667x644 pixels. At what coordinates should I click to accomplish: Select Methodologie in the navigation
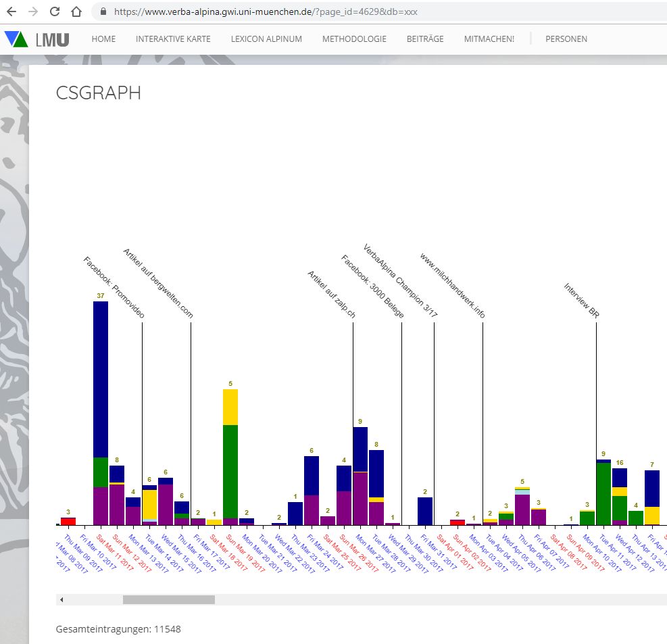pos(354,39)
